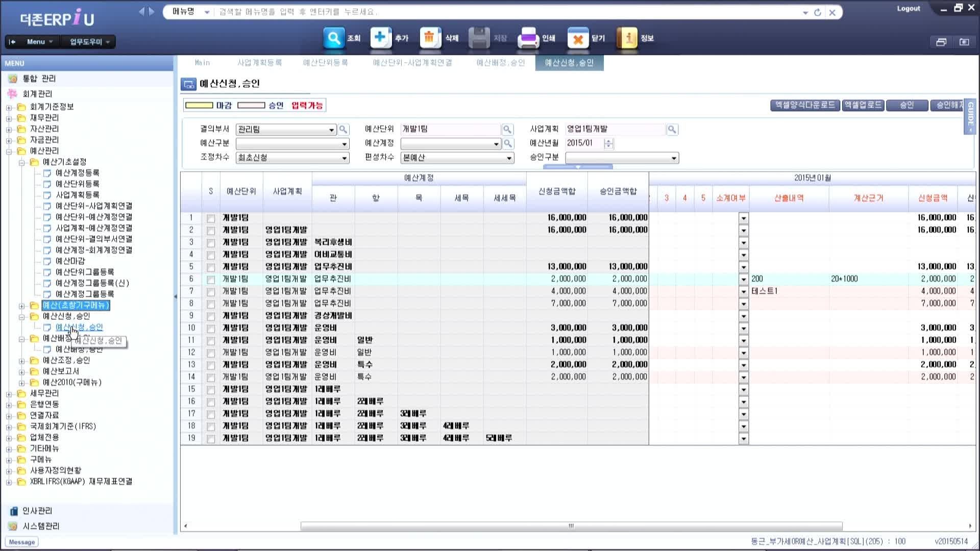The width and height of the screenshot is (980, 551).
Task: Open the 조정차수 dropdown
Action: point(345,159)
